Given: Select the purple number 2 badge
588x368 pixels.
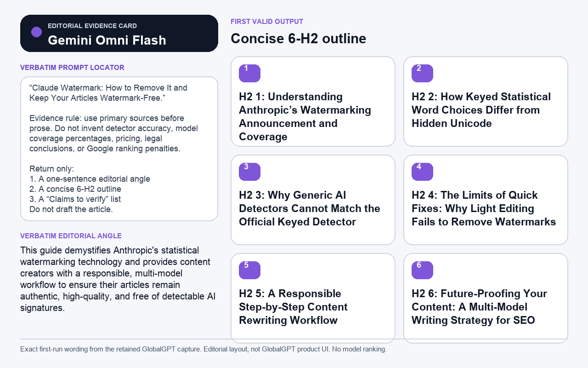Looking at the screenshot, I should click(422, 74).
